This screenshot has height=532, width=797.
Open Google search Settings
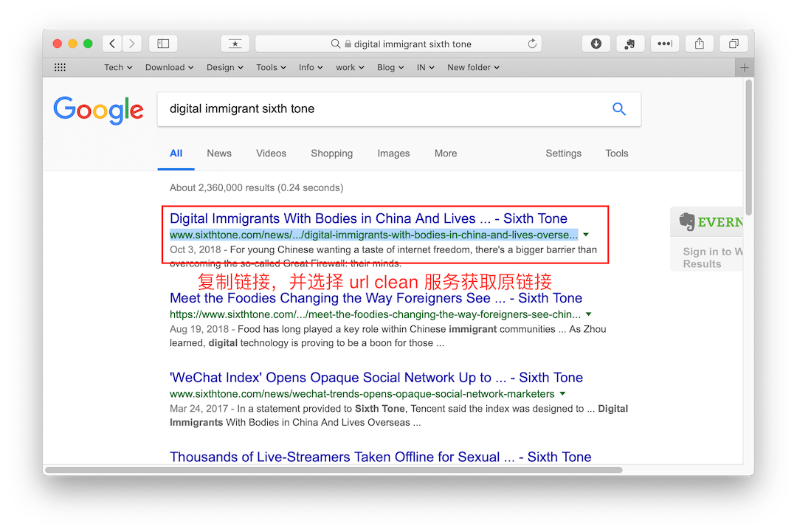pos(563,153)
